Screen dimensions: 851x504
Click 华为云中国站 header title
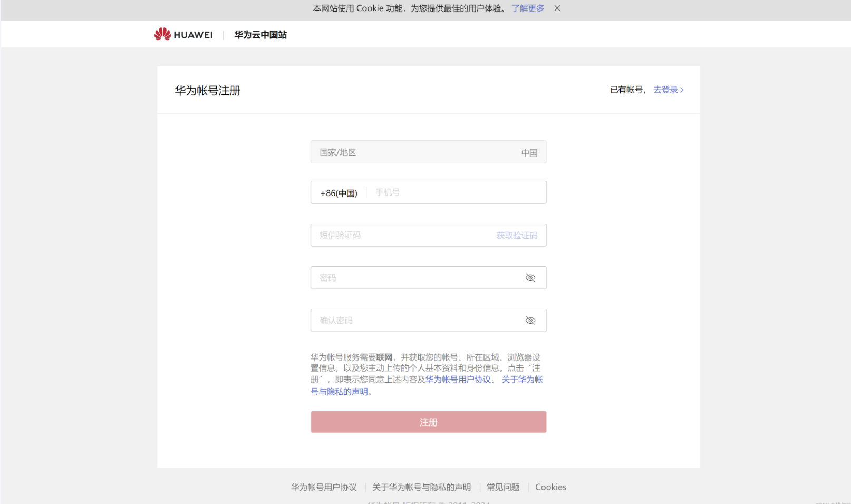pyautogui.click(x=260, y=35)
